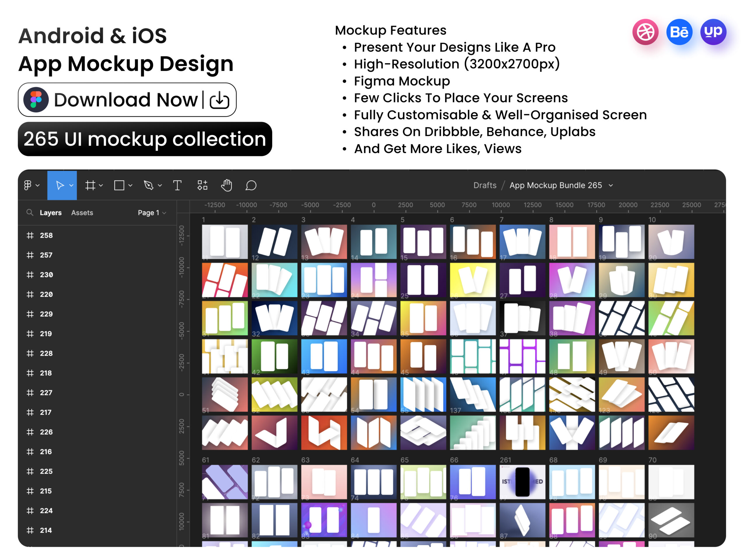Screen dimensions: 747x560
Task: Open file options chevron beside bundle name
Action: point(610,185)
